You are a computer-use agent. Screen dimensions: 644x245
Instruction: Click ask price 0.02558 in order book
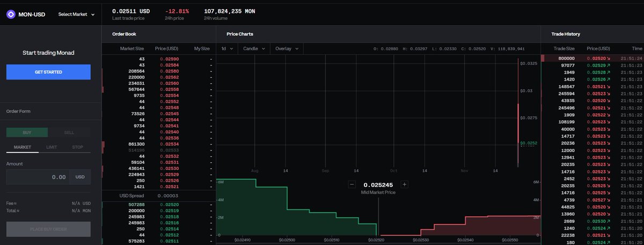(170, 89)
